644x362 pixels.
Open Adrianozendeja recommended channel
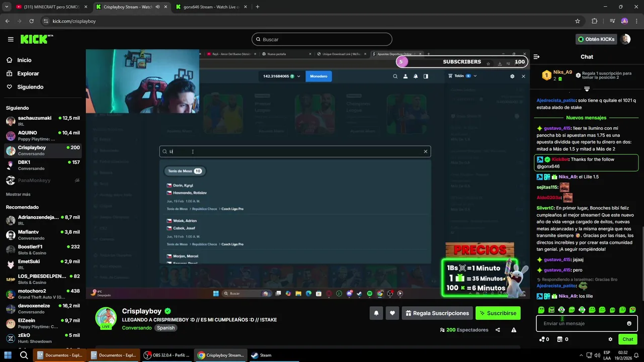pyautogui.click(x=43, y=220)
